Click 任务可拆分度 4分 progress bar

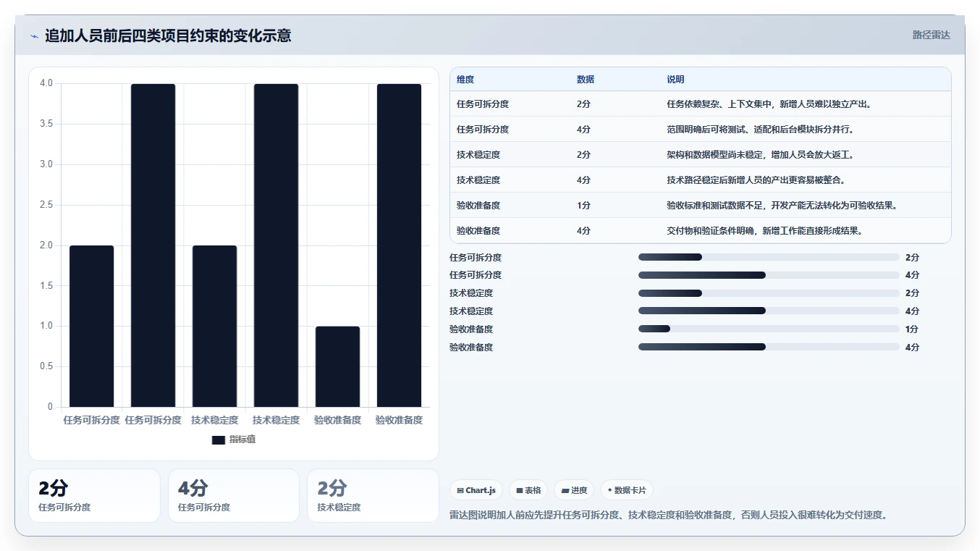[769, 275]
